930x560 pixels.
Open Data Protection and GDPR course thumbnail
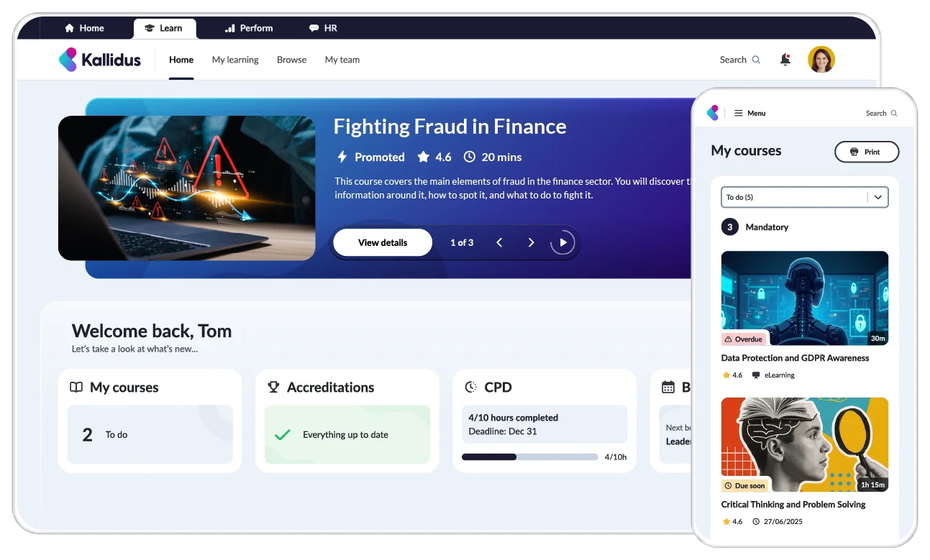coord(805,298)
